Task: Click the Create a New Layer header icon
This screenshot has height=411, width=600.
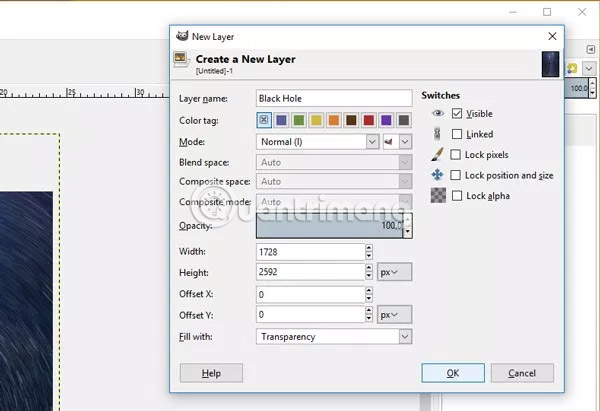Action: (x=181, y=60)
